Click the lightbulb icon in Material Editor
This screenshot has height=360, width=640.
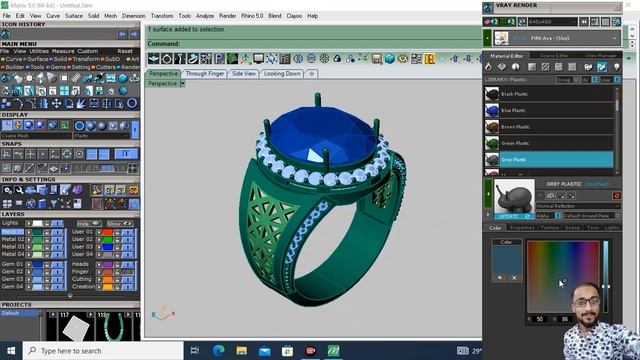click(x=616, y=67)
